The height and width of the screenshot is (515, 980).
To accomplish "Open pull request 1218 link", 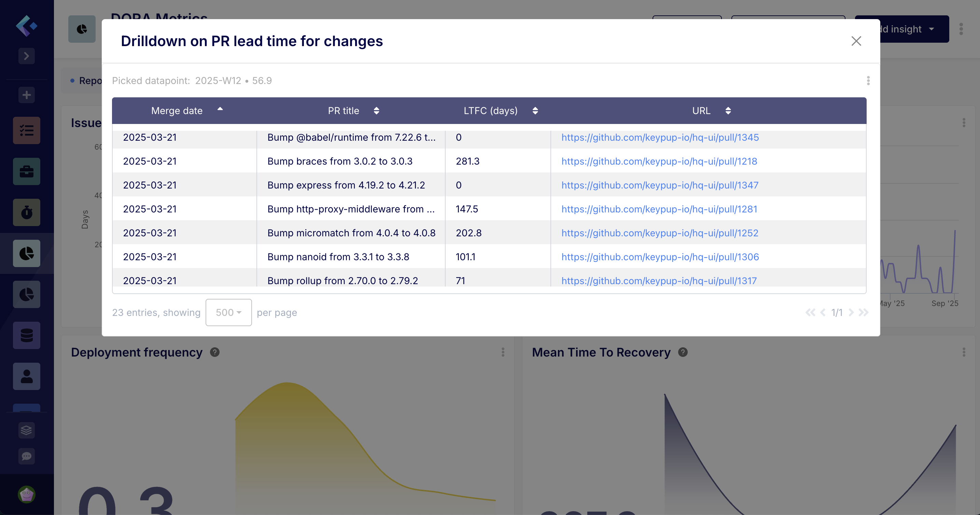I will 659,161.
